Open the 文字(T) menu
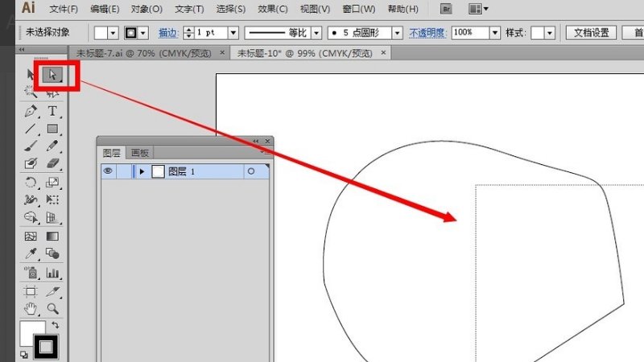The height and width of the screenshot is (362, 644). coord(189,9)
